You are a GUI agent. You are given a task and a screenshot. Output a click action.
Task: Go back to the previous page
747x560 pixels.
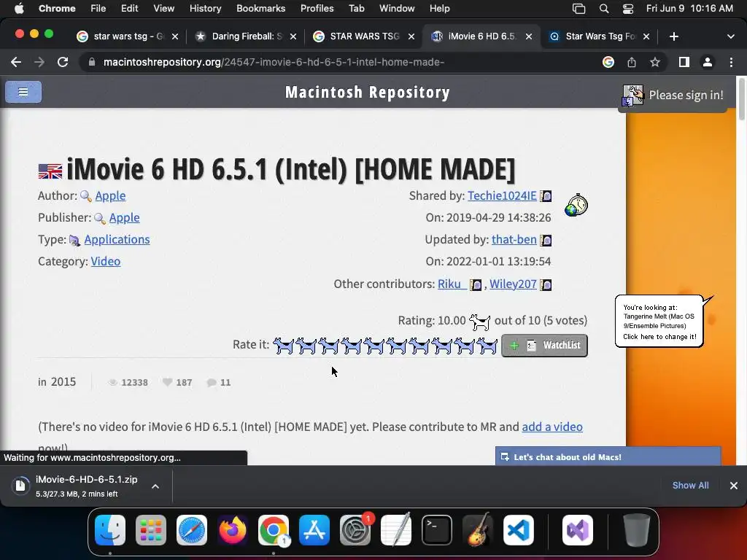pos(16,63)
